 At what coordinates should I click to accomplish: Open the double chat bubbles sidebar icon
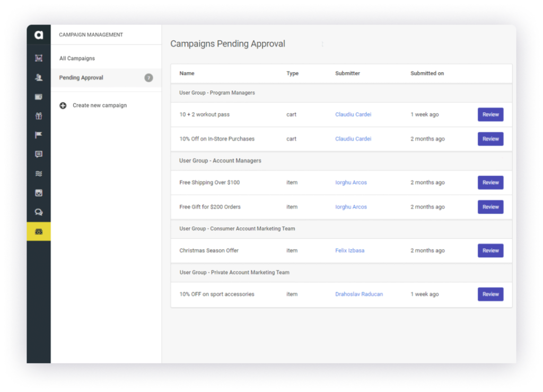coord(39,212)
